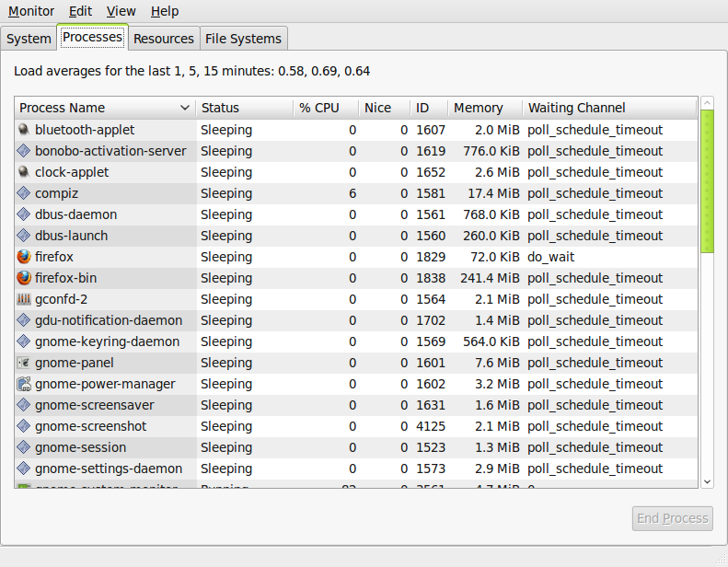The width and height of the screenshot is (728, 567).
Task: Click the 776.0 KiB memory value
Action: (491, 151)
